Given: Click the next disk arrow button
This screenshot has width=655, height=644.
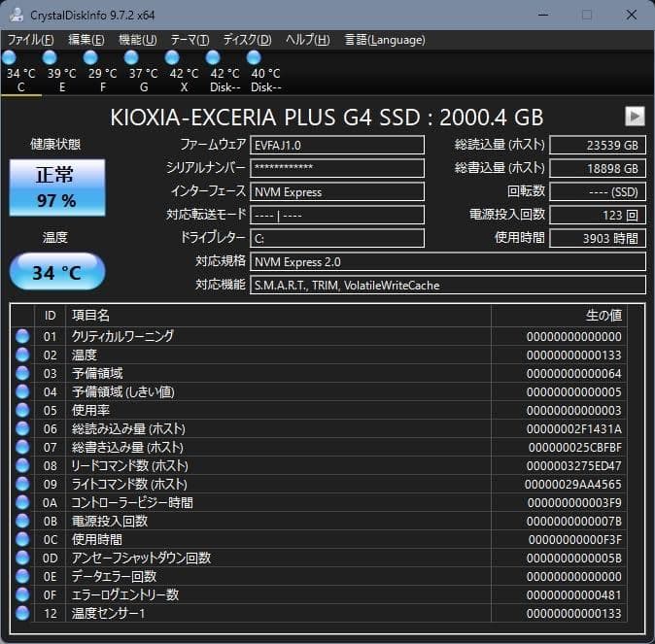Looking at the screenshot, I should pyautogui.click(x=635, y=117).
